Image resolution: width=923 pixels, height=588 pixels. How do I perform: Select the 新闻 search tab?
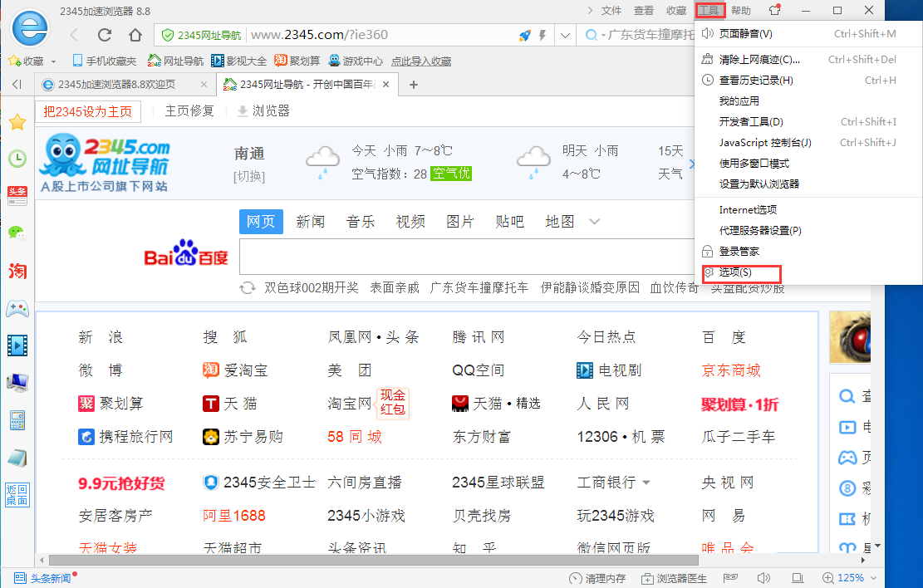point(310,222)
